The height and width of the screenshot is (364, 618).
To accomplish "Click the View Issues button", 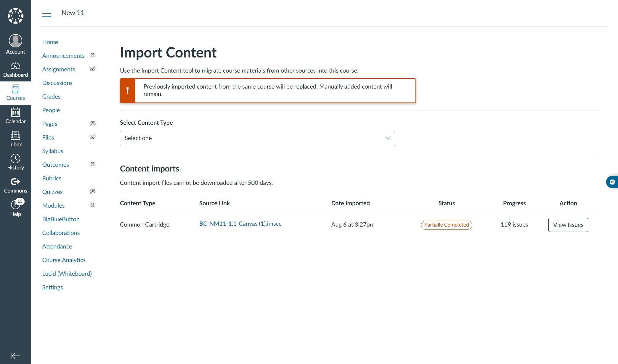I will (x=568, y=225).
